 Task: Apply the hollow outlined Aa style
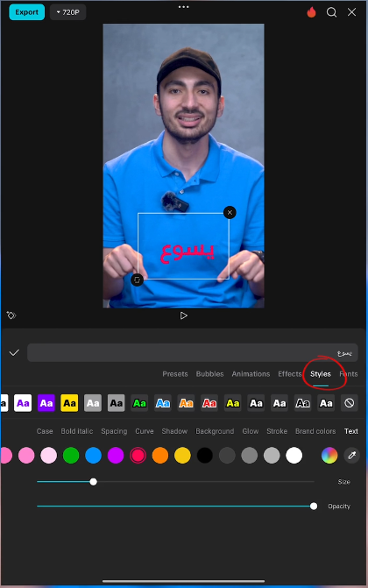[x=303, y=403]
